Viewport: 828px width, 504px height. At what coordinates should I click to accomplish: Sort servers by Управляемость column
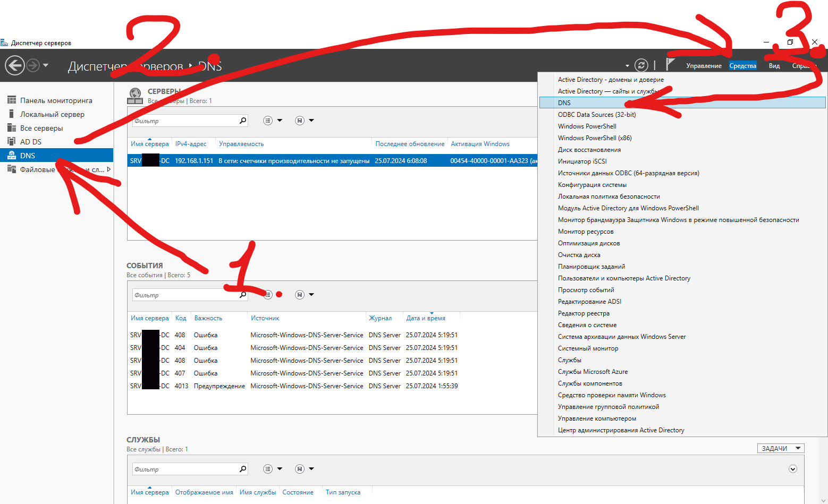coord(241,144)
